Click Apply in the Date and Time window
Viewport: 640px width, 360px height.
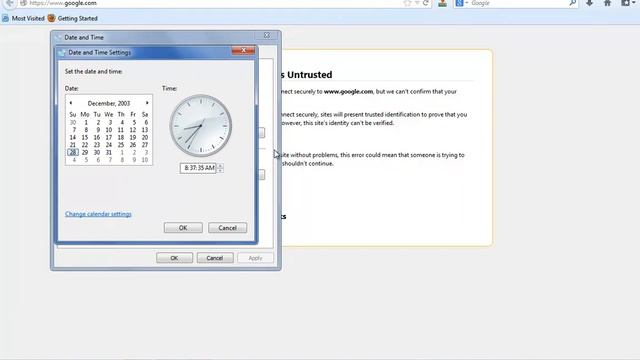point(255,258)
